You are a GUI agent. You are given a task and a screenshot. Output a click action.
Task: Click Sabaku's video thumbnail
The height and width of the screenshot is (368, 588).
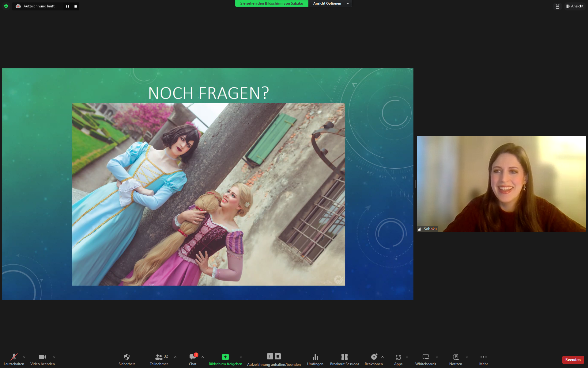point(501,184)
